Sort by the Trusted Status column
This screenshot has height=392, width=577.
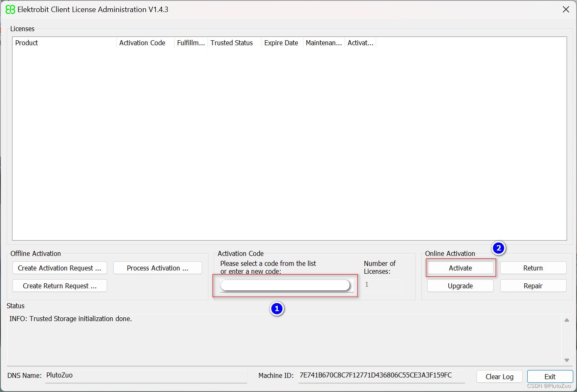coord(235,43)
